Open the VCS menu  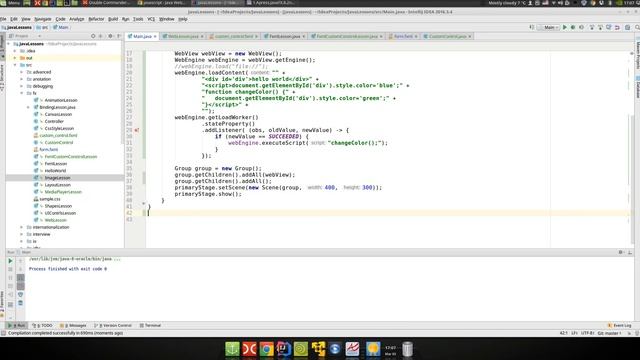point(151,19)
